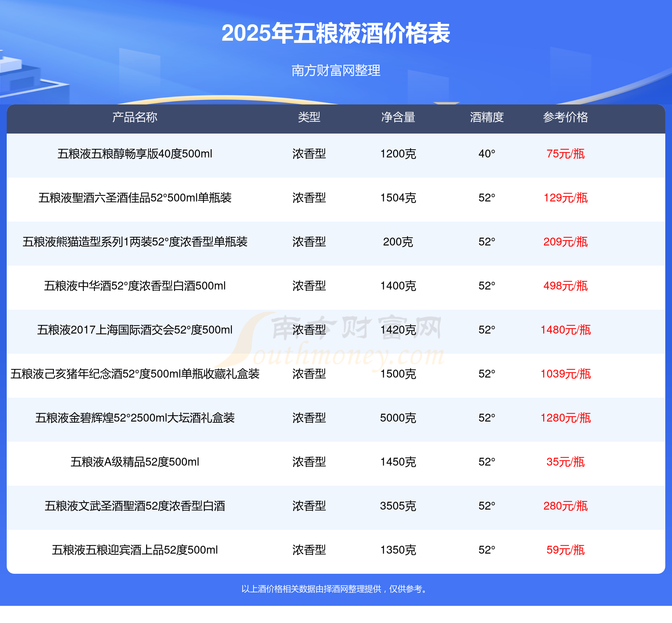
Task: Click the 129元/瓶 price
Action: [x=566, y=198]
